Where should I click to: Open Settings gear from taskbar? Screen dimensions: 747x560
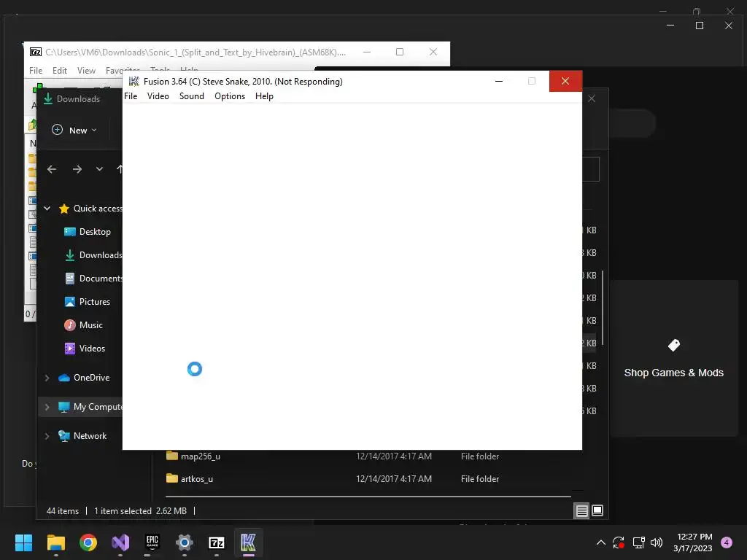click(184, 542)
